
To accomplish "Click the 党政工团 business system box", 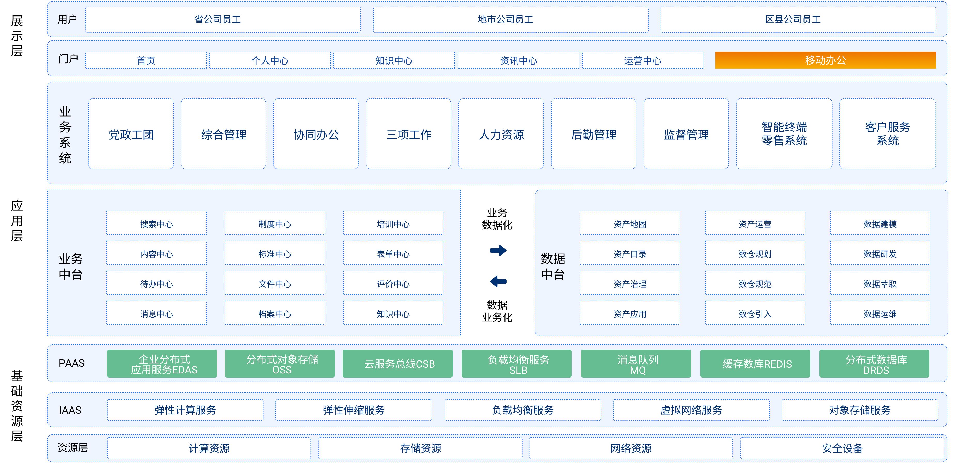I will (131, 134).
